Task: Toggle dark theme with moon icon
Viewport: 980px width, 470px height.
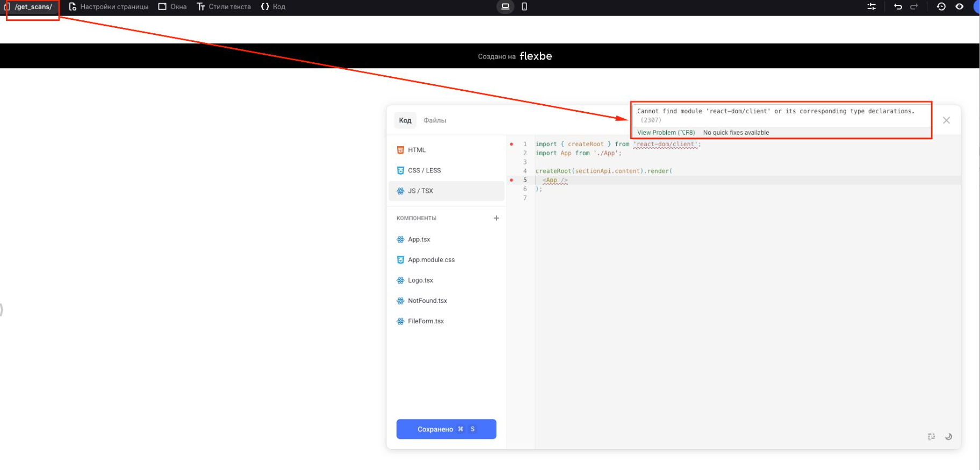Action: [x=948, y=437]
